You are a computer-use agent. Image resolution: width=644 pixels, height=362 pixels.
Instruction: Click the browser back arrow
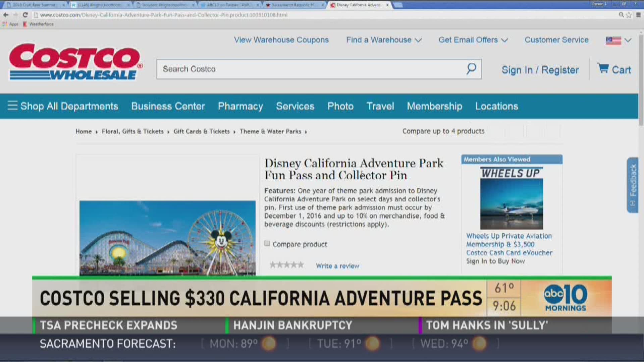tap(6, 15)
